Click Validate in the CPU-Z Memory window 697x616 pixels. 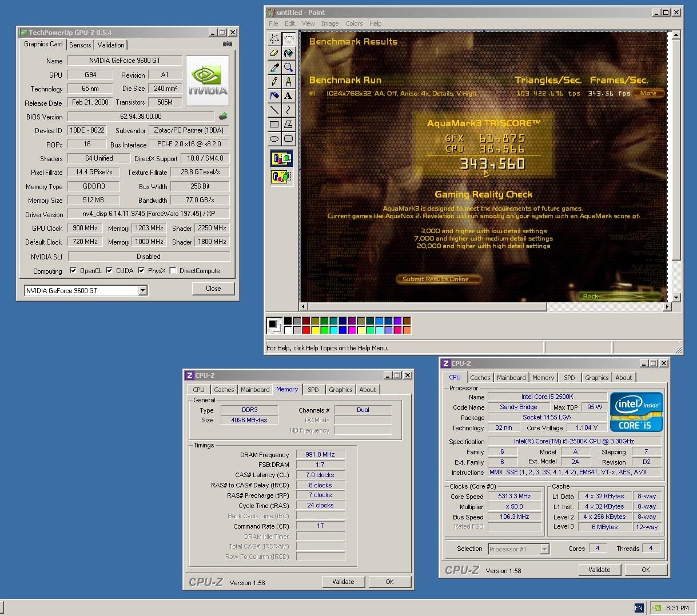click(x=343, y=582)
